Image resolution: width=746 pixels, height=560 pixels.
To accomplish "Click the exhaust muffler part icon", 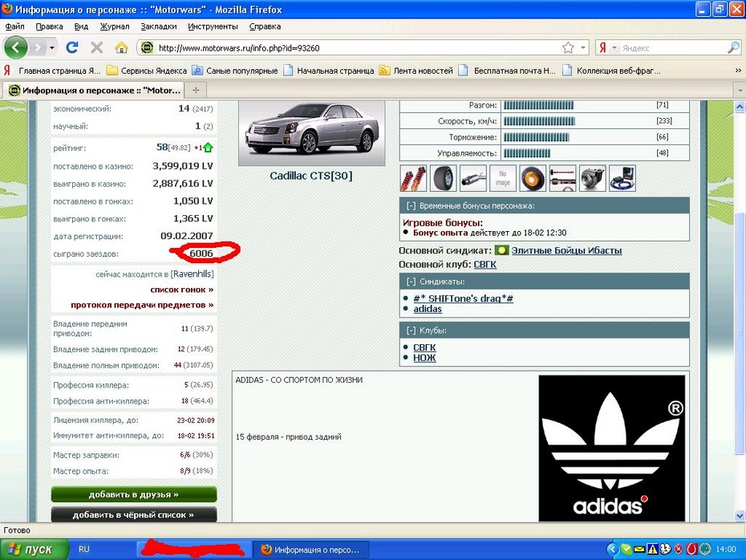I will pos(473,178).
